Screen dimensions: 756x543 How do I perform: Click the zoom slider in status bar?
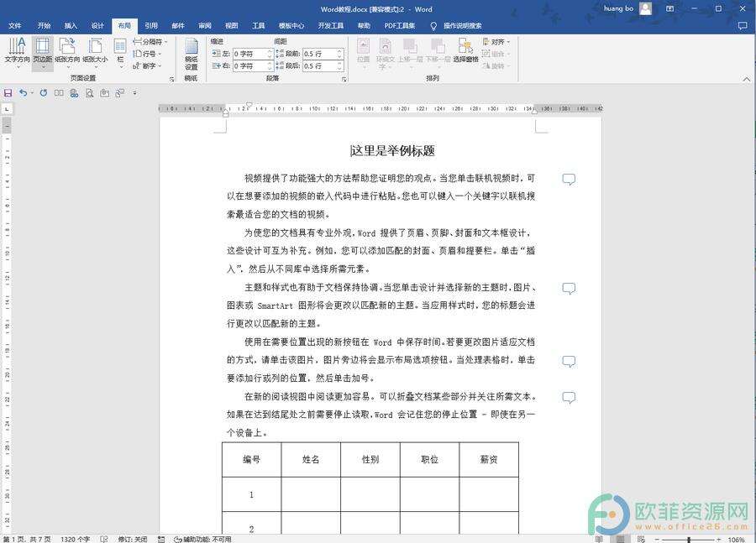point(689,540)
